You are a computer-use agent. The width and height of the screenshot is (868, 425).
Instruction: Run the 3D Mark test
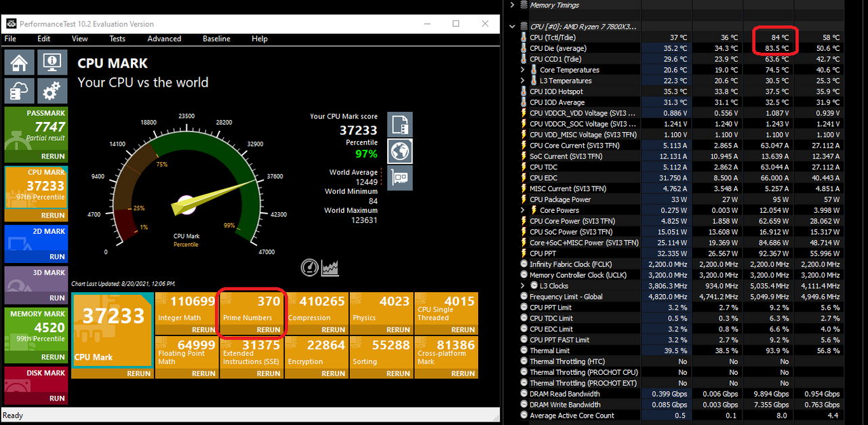tap(57, 298)
